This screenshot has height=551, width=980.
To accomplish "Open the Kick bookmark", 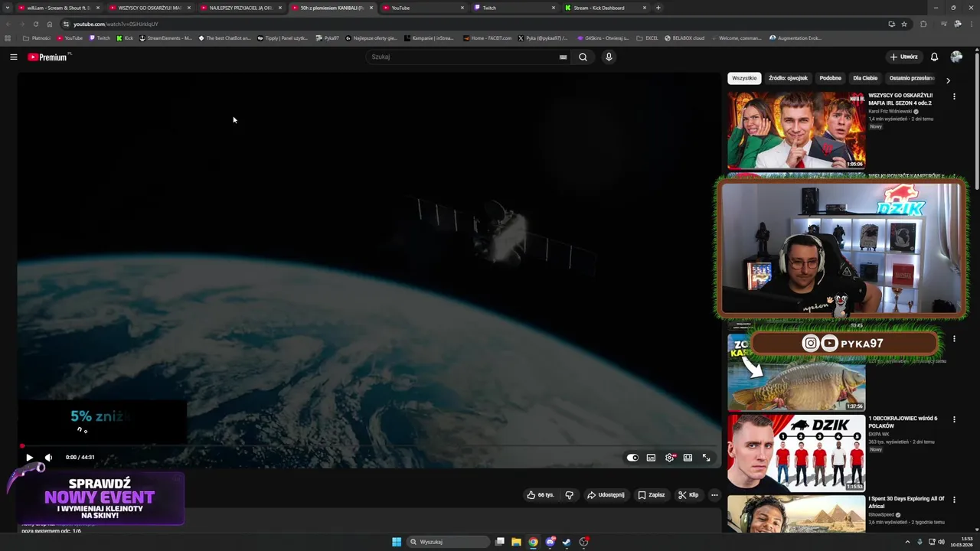I will click(x=125, y=37).
